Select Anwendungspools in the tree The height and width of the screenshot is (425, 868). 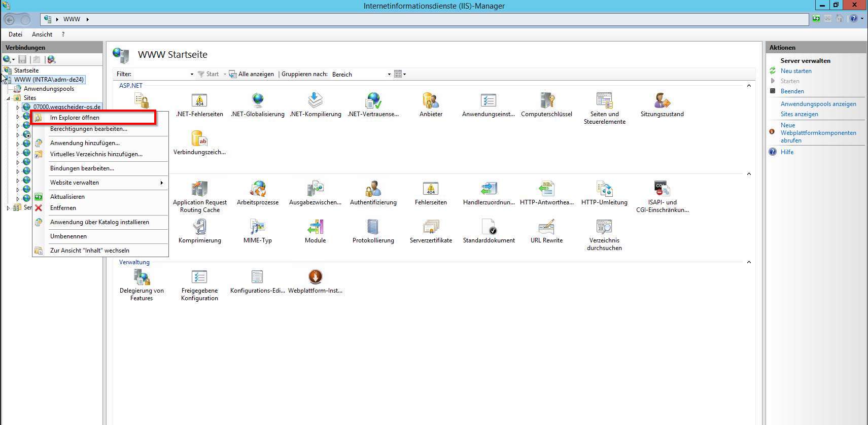point(48,89)
